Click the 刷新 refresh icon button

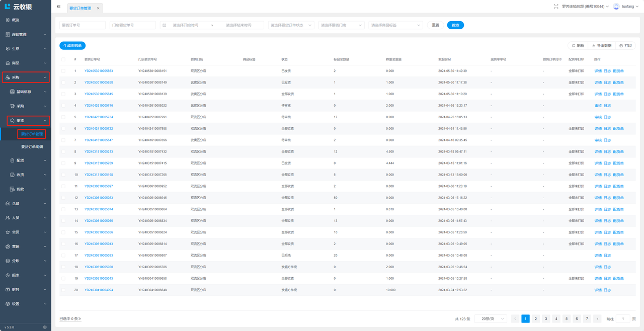point(573,46)
